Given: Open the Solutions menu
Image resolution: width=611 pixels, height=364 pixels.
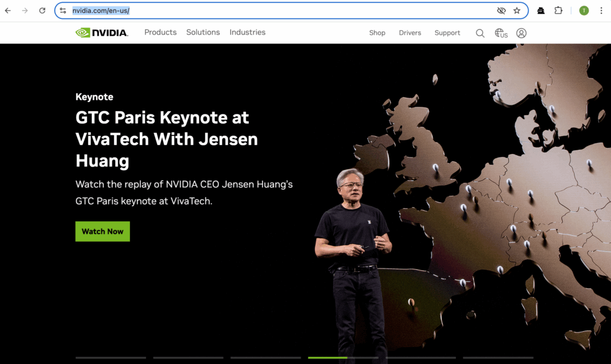Looking at the screenshot, I should coord(203,32).
